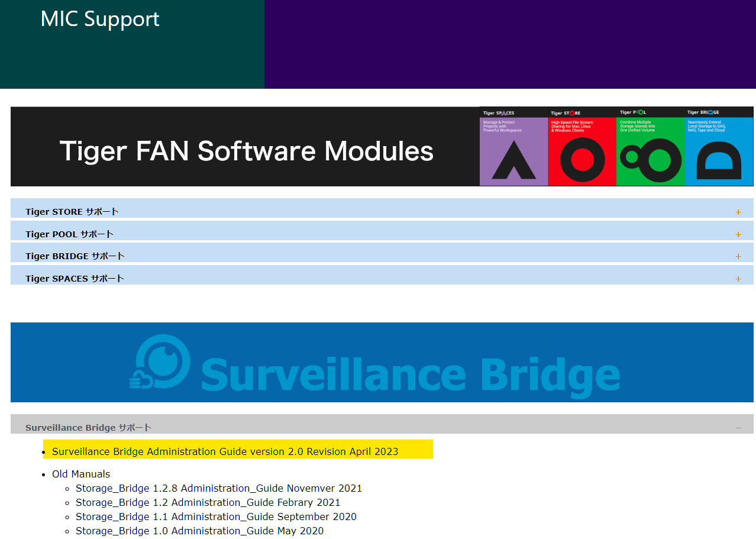Expand the Tiger STORE サポート section
This screenshot has width=756, height=539.
pos(382,208)
